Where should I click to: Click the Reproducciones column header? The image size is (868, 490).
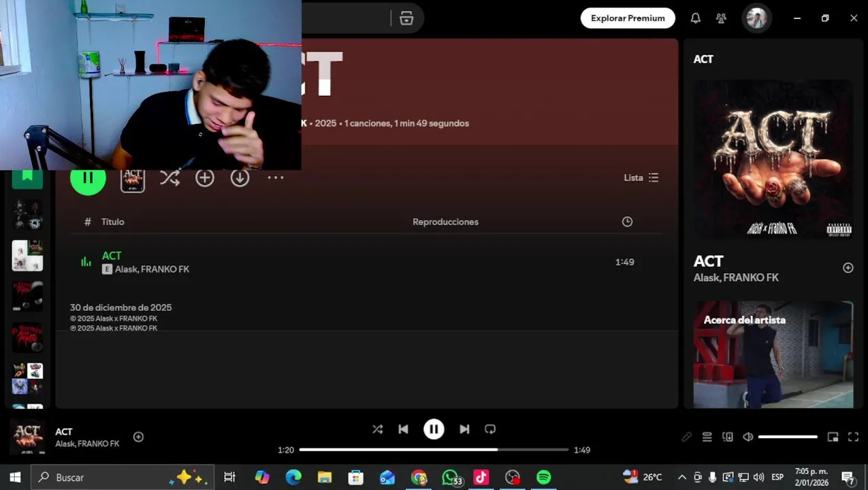tap(445, 222)
